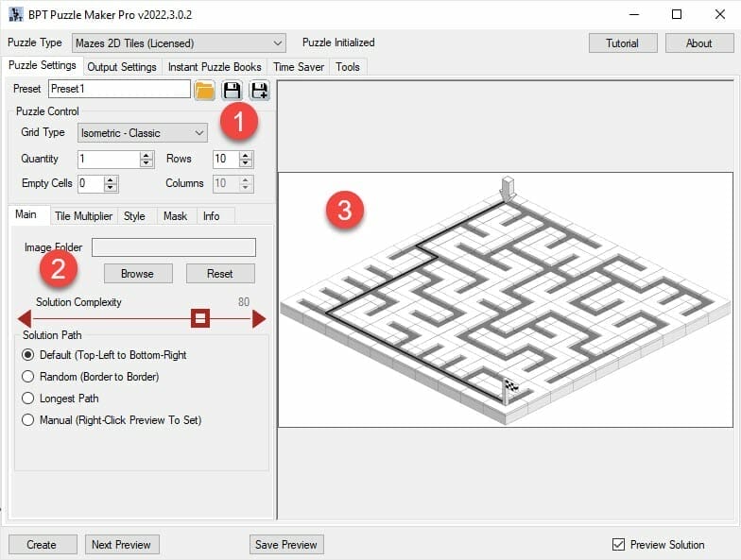Click the save preset floppy disk icon

click(x=232, y=90)
